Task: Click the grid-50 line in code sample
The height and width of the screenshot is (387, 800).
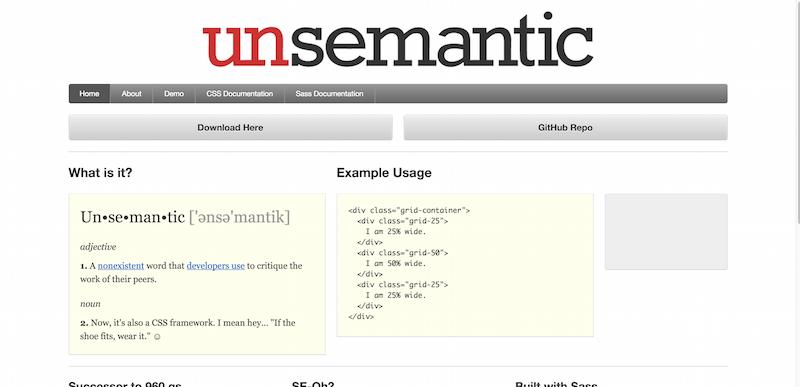Action: pos(402,253)
